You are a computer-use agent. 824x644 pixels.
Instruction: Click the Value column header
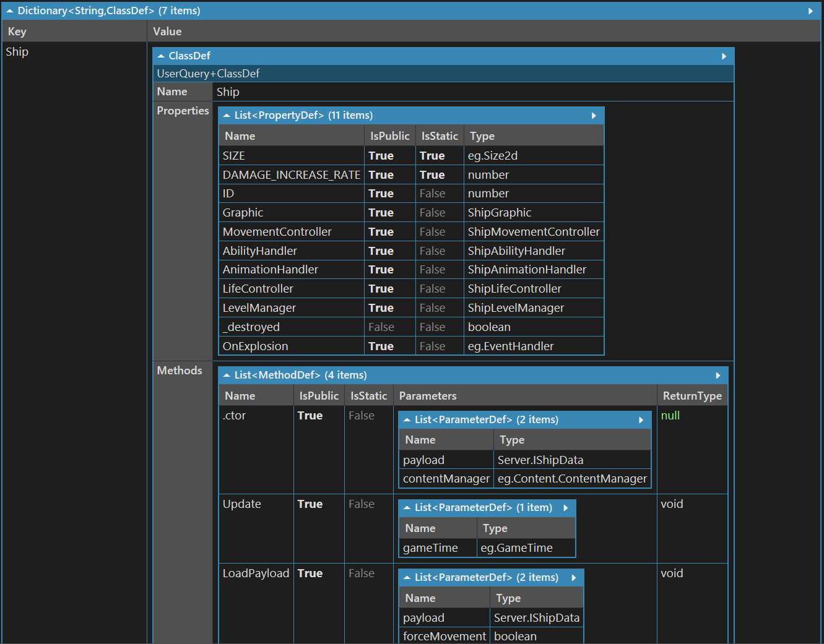coord(167,32)
